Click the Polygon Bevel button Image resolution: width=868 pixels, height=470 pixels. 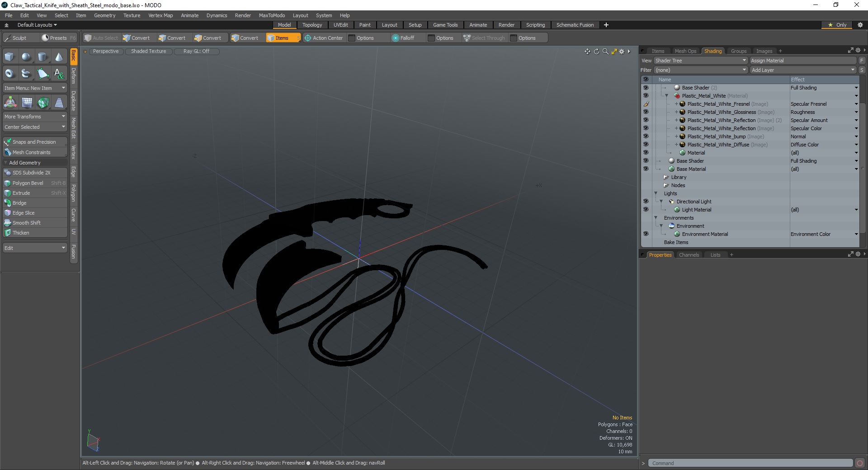(35, 183)
